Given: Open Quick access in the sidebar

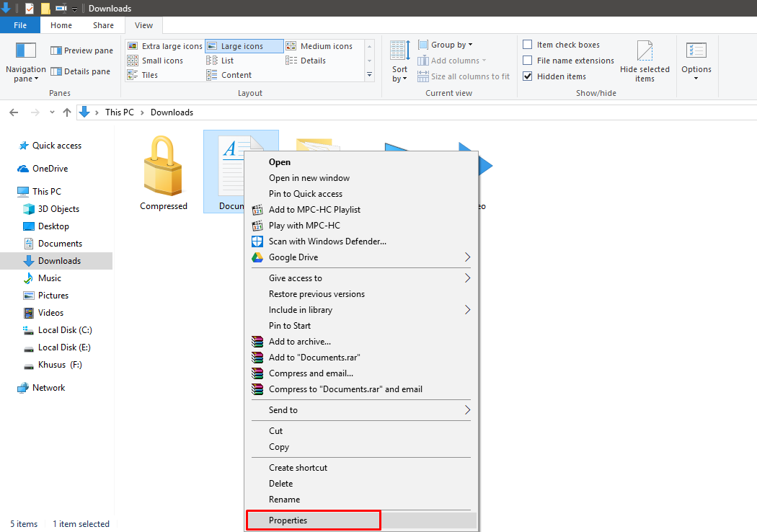Looking at the screenshot, I should (x=56, y=146).
